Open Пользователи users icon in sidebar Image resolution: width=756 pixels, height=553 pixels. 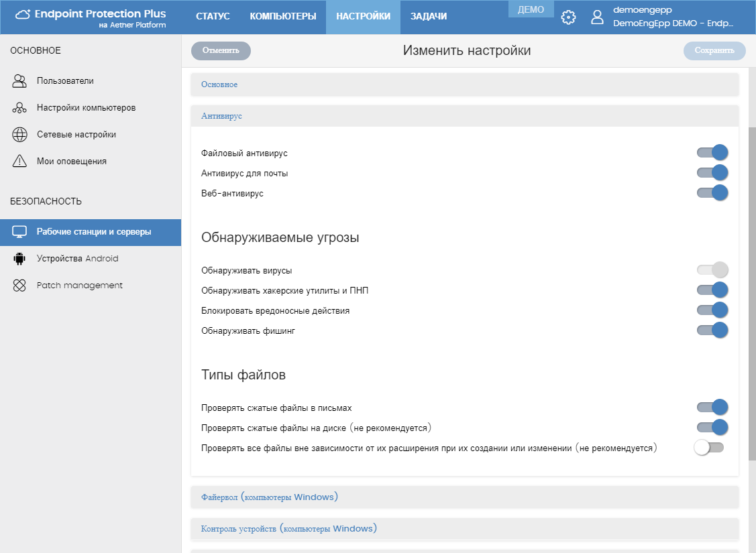point(19,81)
